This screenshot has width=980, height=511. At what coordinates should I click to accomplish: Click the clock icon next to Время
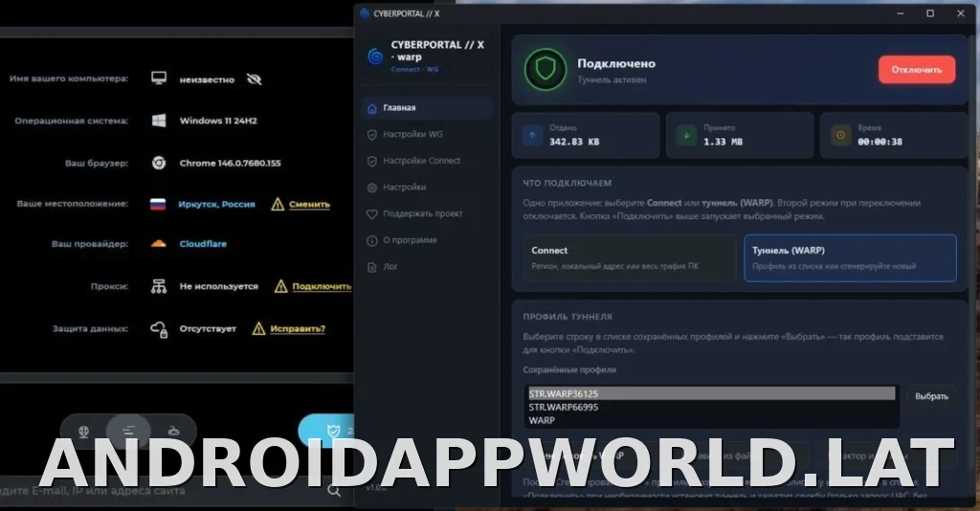click(840, 135)
